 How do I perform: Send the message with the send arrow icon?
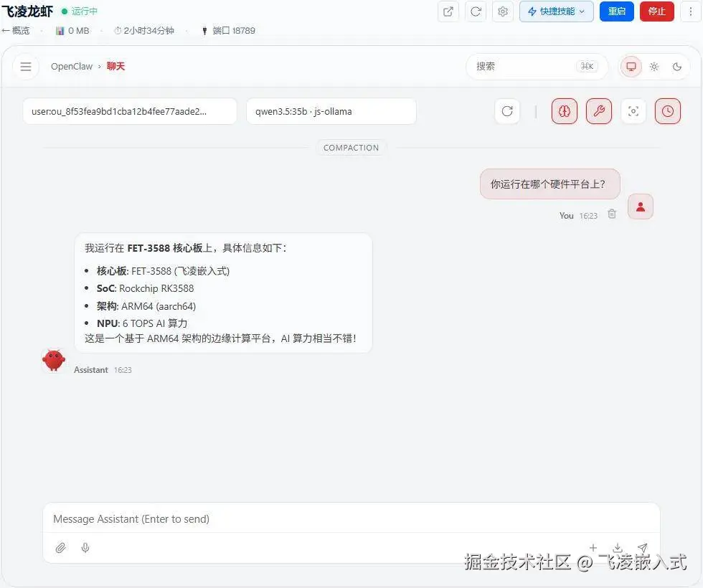click(x=643, y=548)
